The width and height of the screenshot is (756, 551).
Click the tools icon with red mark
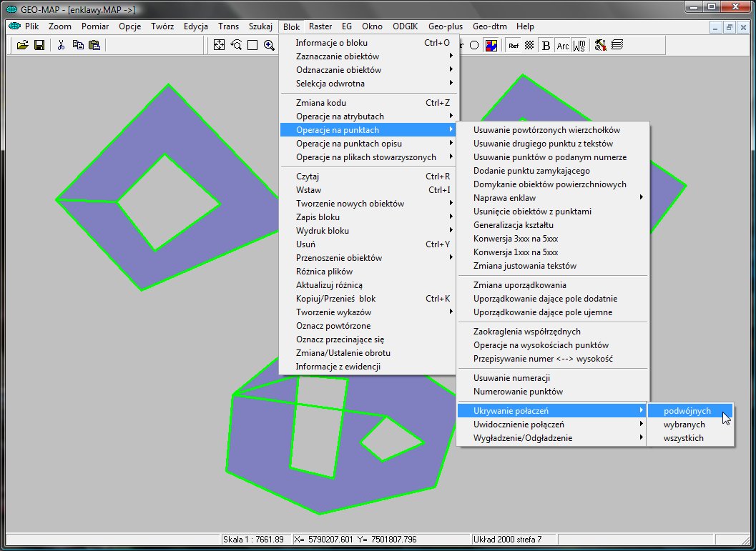tap(600, 45)
